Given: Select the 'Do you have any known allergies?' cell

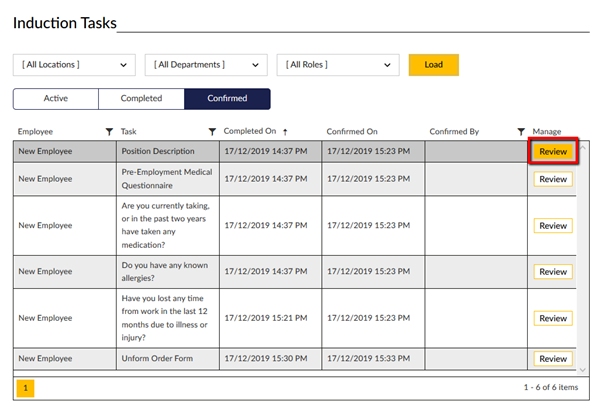Looking at the screenshot, I should pyautogui.click(x=168, y=272).
